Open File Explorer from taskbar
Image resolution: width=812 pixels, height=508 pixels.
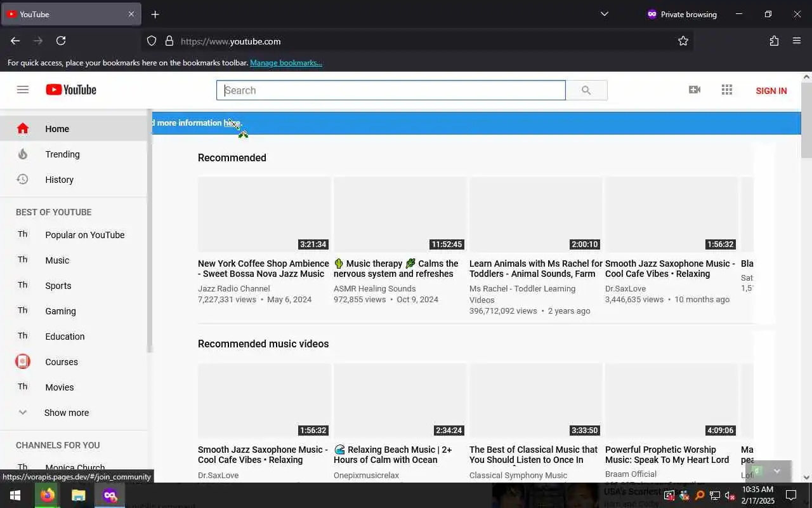coord(79,495)
